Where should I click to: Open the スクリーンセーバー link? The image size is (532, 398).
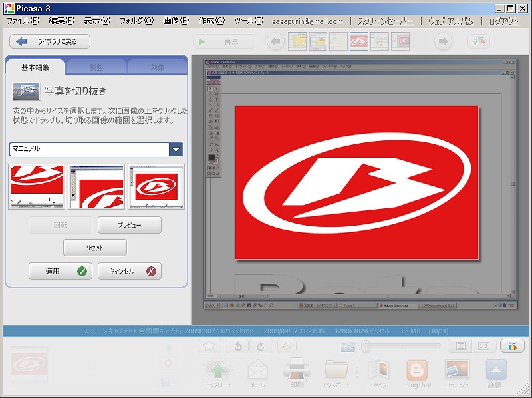[x=386, y=21]
